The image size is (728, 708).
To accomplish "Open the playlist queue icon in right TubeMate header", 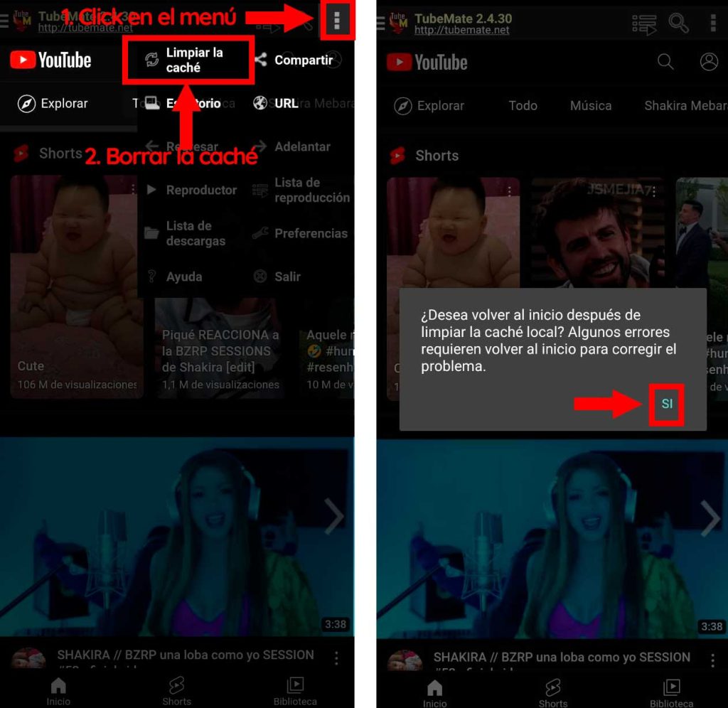I will tap(644, 24).
